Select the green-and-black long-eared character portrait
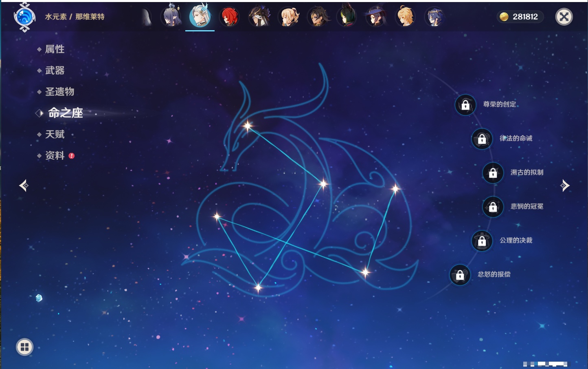 (x=347, y=17)
